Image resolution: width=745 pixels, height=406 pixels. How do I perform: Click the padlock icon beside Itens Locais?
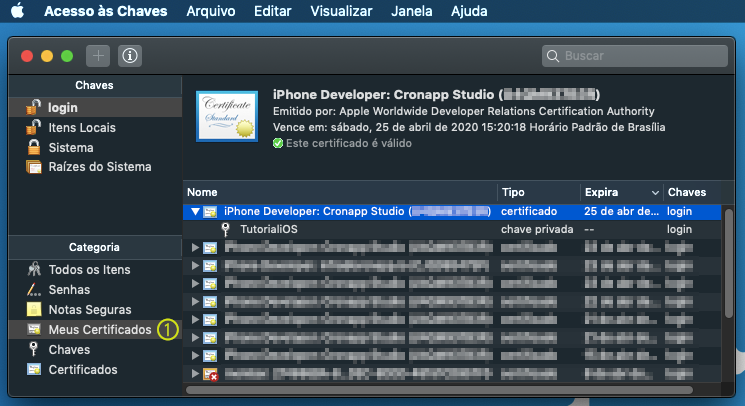tap(33, 127)
